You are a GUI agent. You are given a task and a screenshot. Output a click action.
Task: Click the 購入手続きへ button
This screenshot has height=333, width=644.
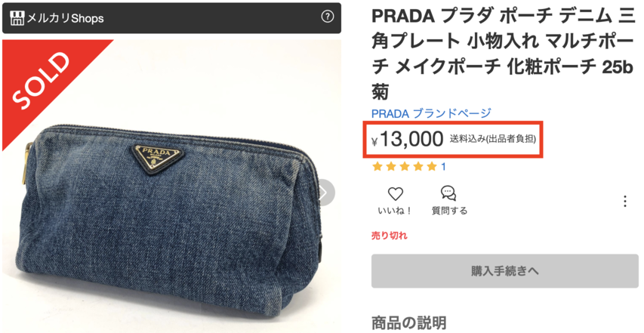505,271
